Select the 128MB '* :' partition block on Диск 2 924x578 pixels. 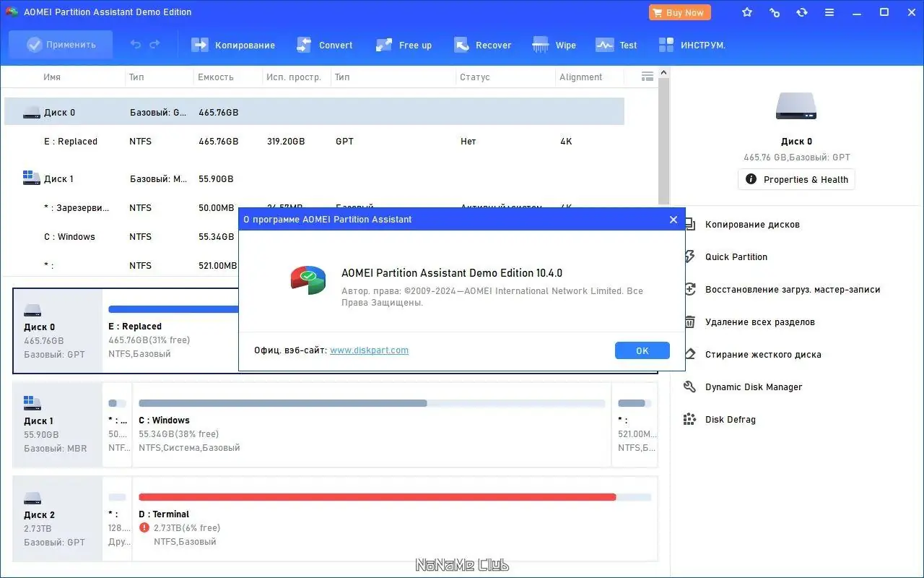118,519
